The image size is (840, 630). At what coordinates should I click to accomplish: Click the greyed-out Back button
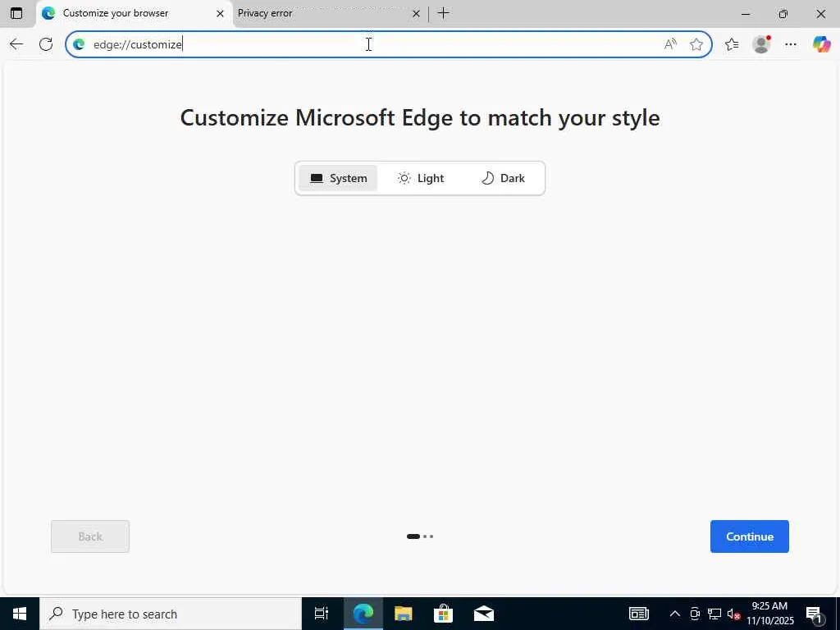pyautogui.click(x=90, y=536)
